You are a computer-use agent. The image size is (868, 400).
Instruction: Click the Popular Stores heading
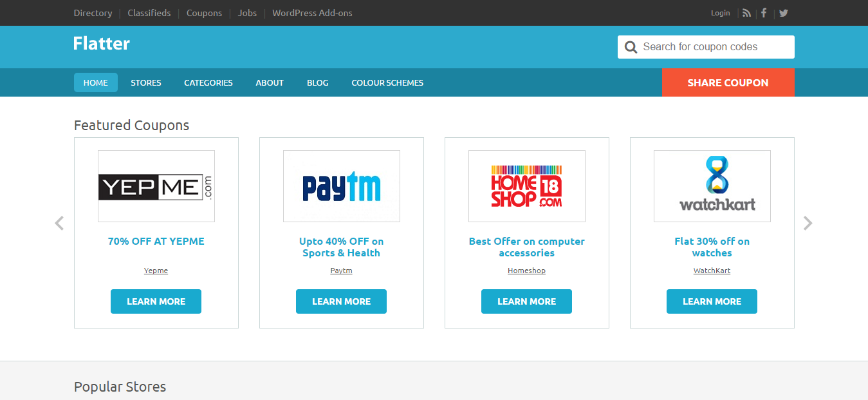120,387
